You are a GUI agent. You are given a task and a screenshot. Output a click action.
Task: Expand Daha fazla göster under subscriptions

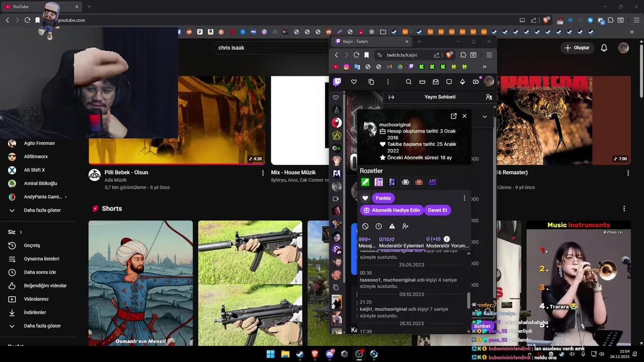[42, 210]
